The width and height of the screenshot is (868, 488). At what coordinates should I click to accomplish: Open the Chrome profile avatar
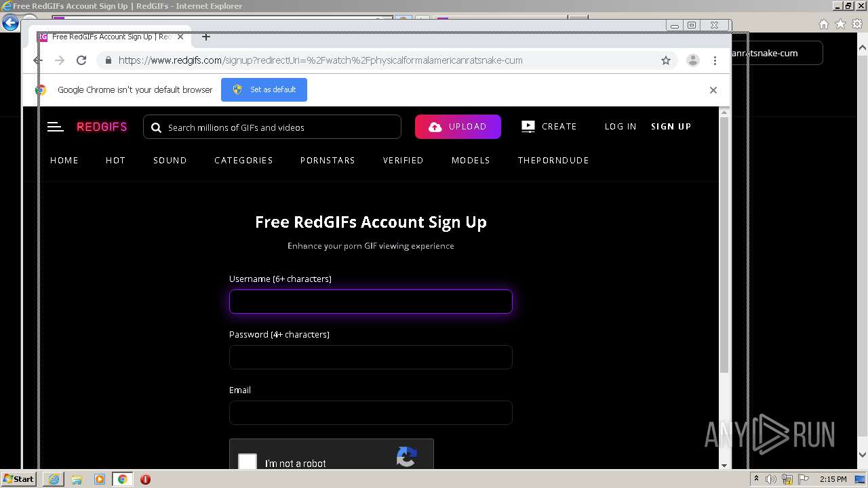(x=693, y=60)
